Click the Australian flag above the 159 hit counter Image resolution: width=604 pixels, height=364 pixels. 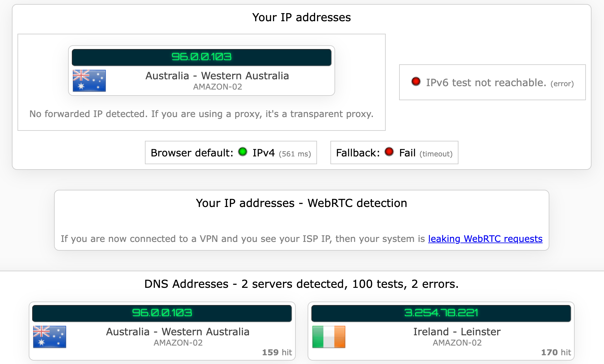(49, 337)
